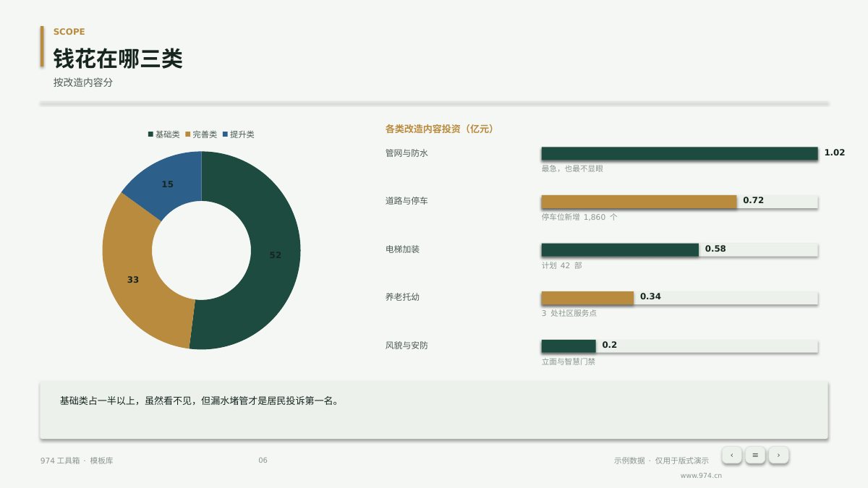Click the 养老托幼 bar showing 0.34
This screenshot has width=868, height=488.
coord(587,298)
